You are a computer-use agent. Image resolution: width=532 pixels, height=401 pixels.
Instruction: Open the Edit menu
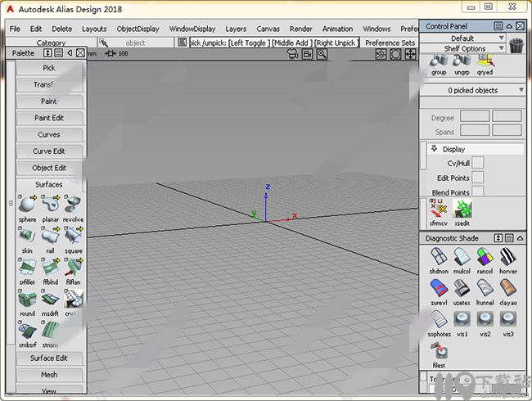coord(36,29)
